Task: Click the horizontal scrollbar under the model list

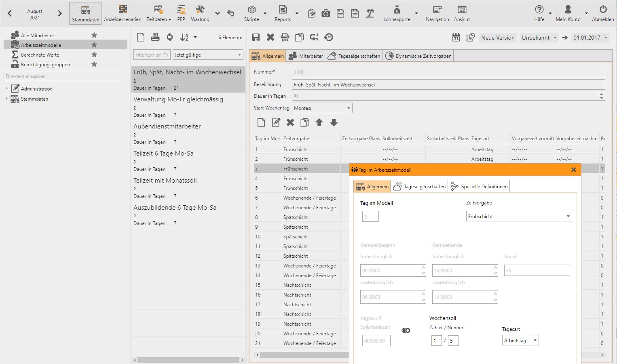Action: [x=188, y=360]
